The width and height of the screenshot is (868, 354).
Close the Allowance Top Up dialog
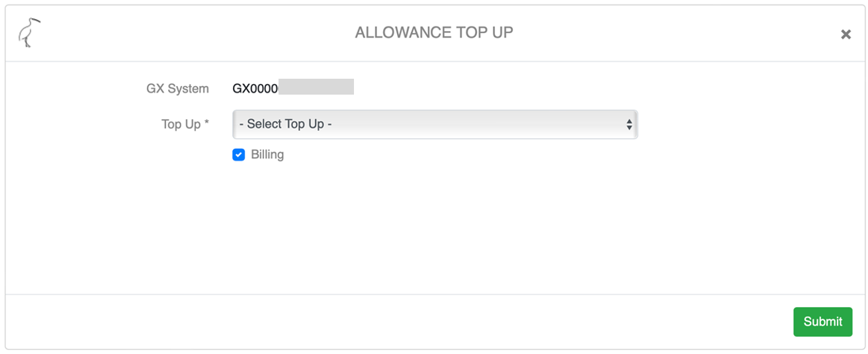[x=846, y=34]
